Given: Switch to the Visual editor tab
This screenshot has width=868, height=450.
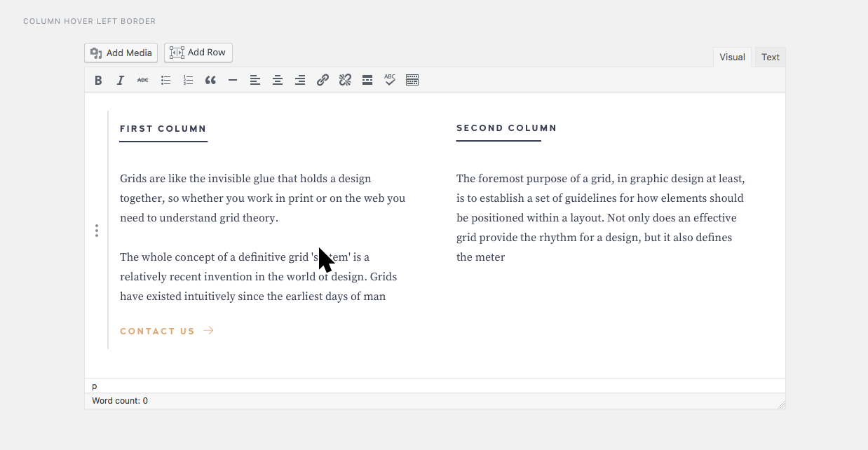Looking at the screenshot, I should point(732,57).
